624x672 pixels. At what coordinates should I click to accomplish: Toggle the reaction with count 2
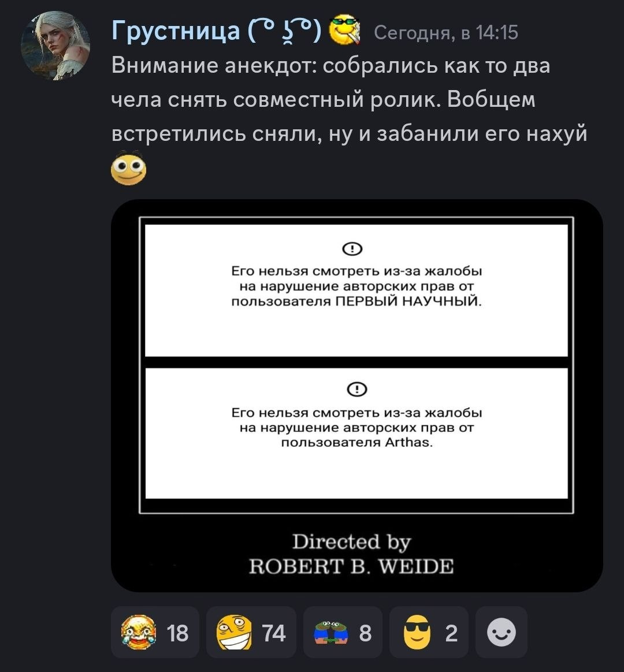click(429, 632)
